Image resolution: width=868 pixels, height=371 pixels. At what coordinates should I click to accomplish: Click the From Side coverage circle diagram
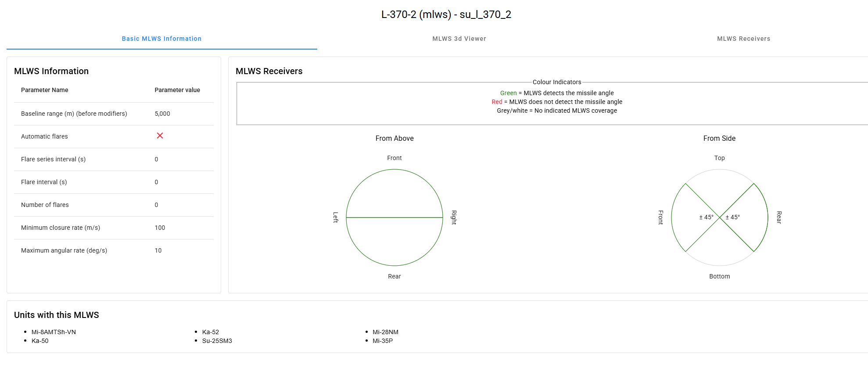(x=719, y=218)
